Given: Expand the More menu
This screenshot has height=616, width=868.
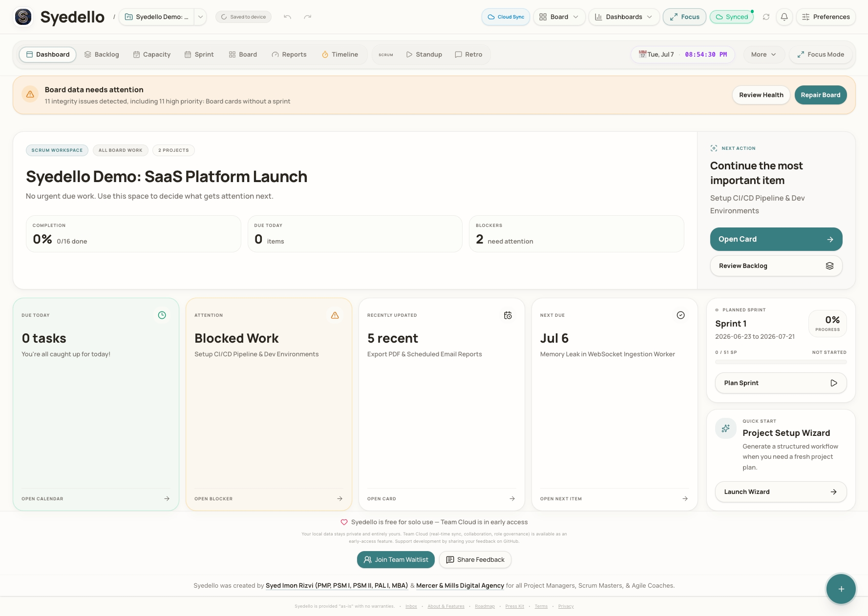Looking at the screenshot, I should pos(764,54).
